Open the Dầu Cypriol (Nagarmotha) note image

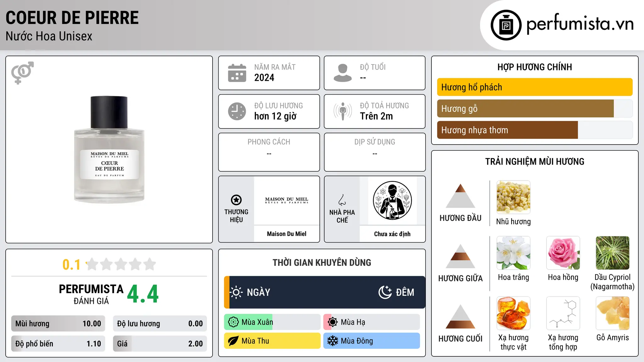click(x=613, y=253)
